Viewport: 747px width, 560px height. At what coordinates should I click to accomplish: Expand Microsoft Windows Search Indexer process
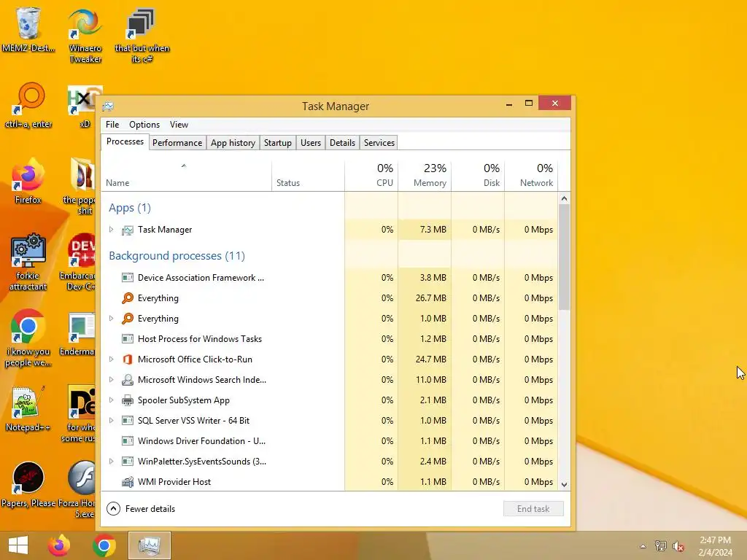pos(111,380)
